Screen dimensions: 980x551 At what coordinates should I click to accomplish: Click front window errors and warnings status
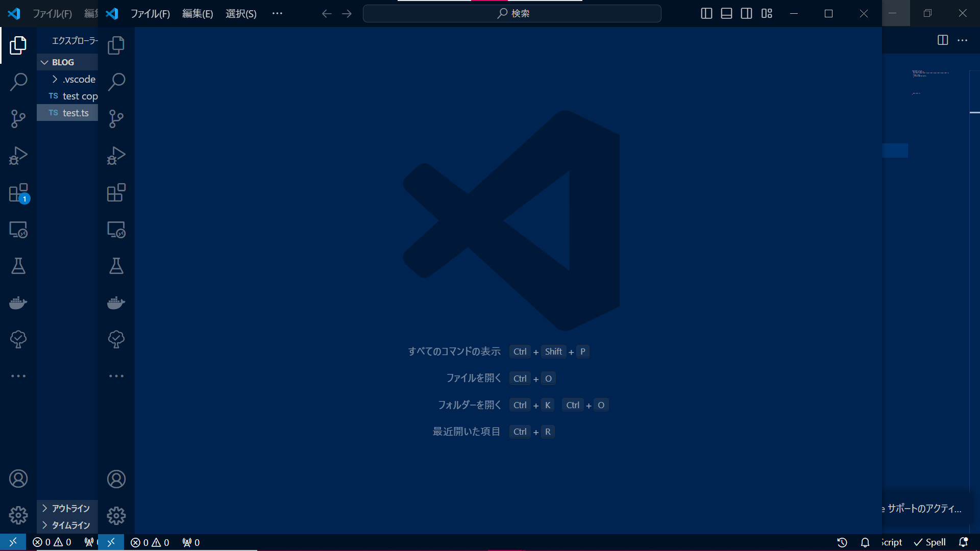150,542
